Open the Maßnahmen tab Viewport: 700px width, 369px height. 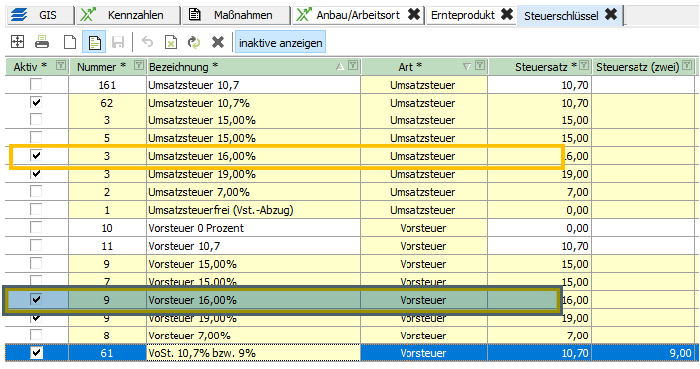[236, 15]
